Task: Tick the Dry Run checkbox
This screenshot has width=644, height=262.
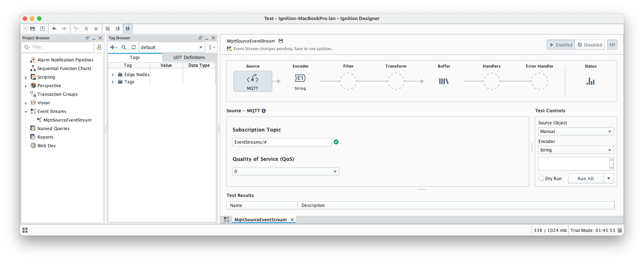Action: click(541, 178)
